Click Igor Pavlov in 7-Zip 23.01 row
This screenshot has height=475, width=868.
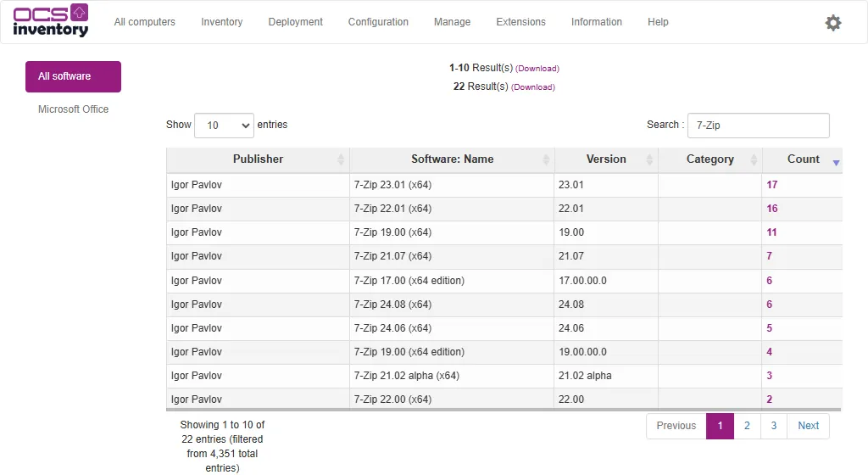coord(196,185)
